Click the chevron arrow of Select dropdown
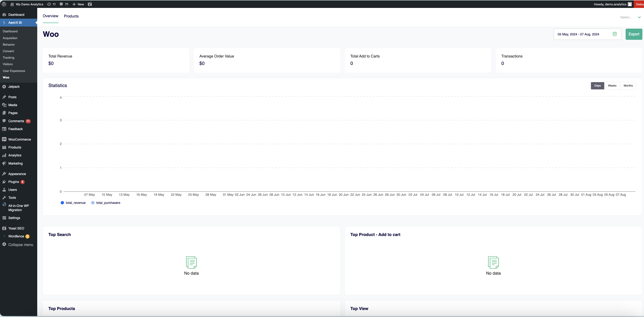644x317 pixels. [639, 17]
